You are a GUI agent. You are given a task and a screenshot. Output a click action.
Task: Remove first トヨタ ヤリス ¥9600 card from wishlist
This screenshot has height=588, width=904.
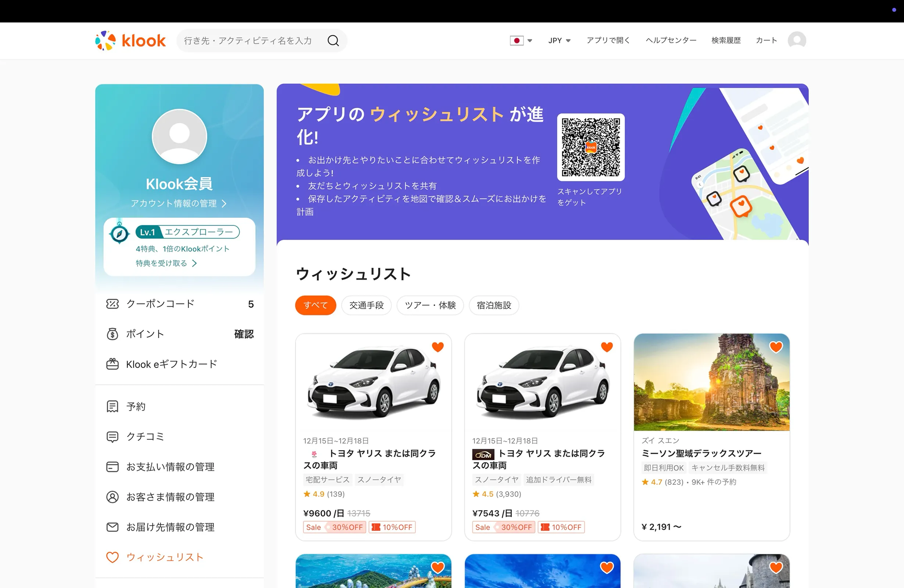pos(438,347)
